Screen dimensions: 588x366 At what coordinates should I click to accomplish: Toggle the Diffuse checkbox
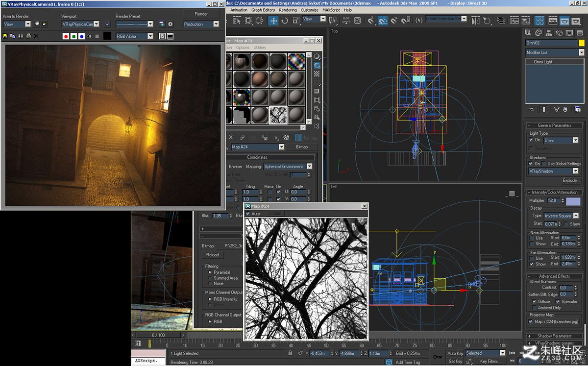pyautogui.click(x=535, y=301)
